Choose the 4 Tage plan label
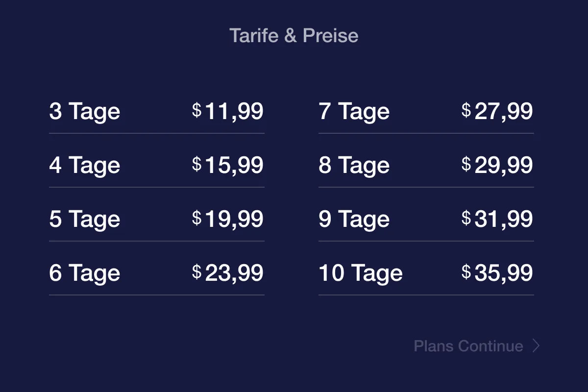The image size is (588, 392). [x=85, y=165]
